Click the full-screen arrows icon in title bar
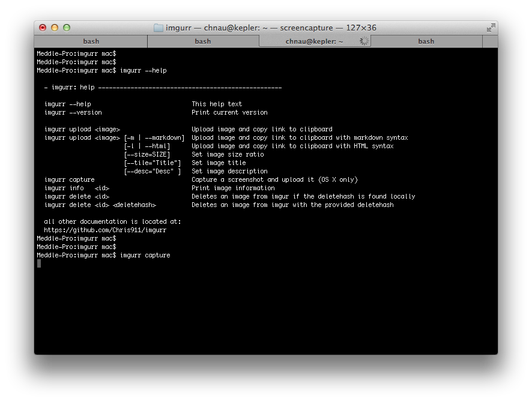Image resolution: width=532 pixels, height=402 pixels. click(x=491, y=28)
